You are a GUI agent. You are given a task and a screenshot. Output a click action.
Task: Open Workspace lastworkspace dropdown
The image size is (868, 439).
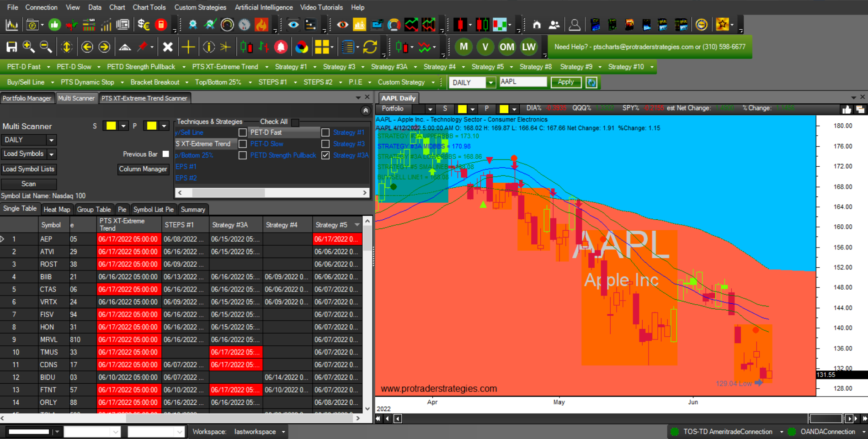coord(283,432)
